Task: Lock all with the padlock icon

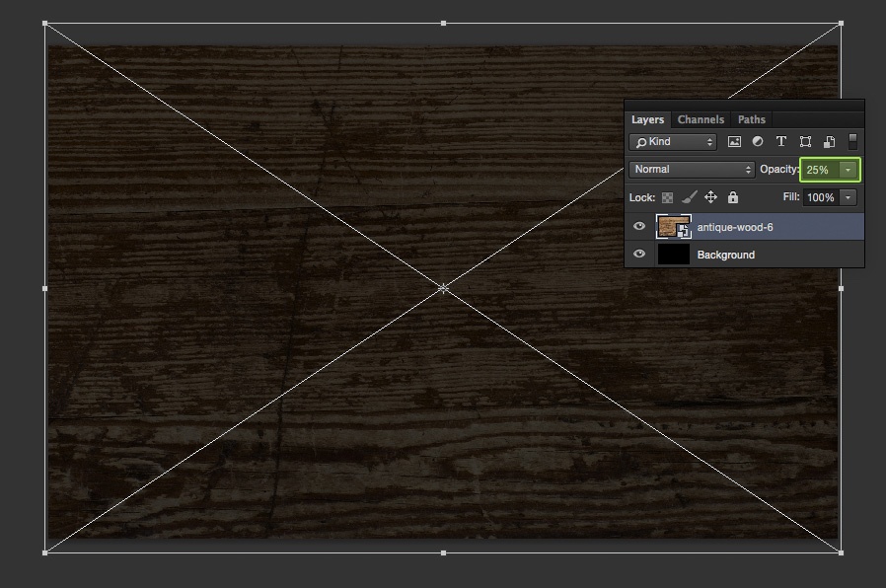Action: point(732,197)
